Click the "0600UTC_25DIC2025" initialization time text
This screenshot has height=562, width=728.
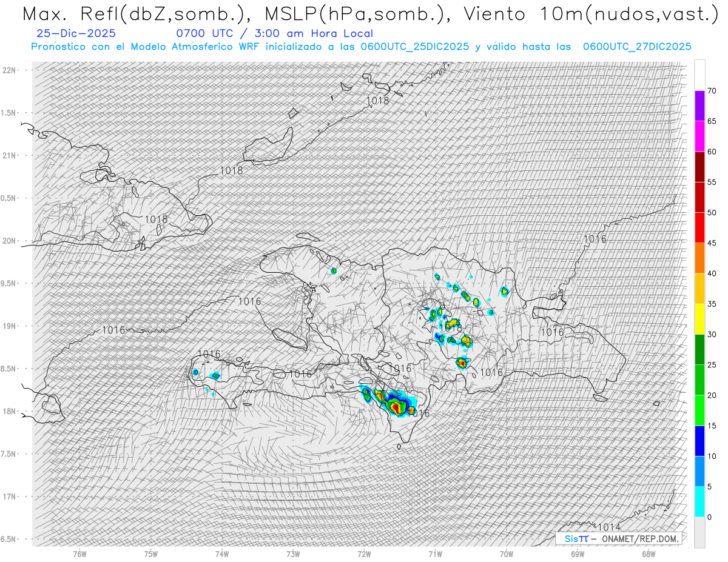(x=415, y=47)
